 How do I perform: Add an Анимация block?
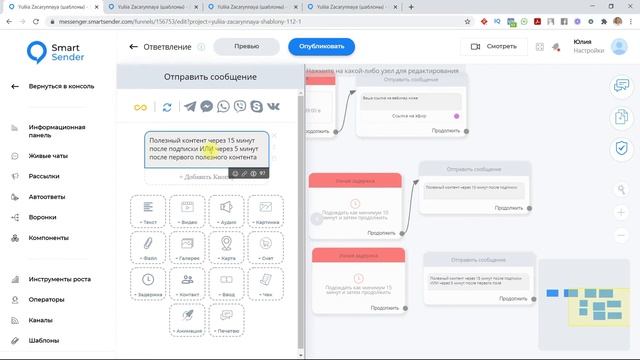(187, 320)
